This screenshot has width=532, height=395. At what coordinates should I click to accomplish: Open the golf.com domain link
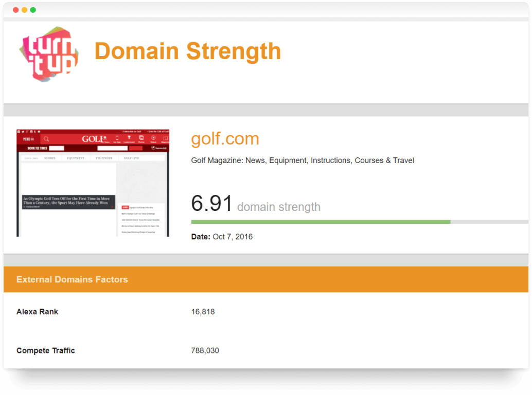pyautogui.click(x=225, y=139)
